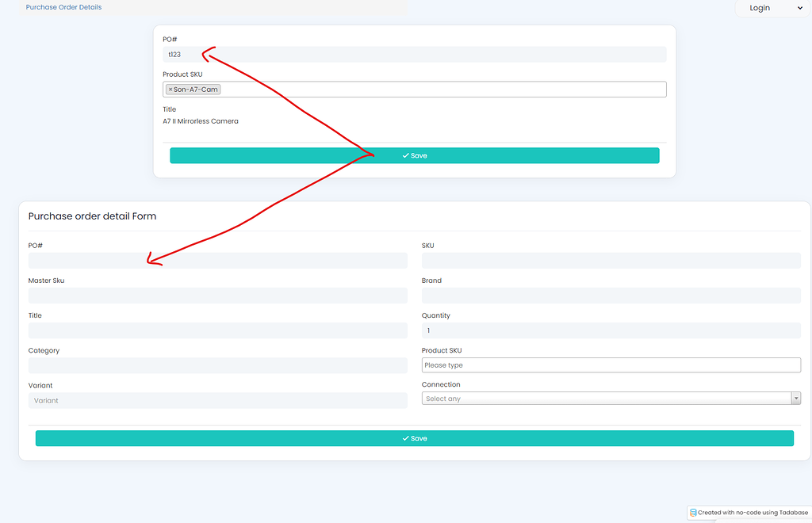The image size is (812, 523).
Task: Click the arrow icon on Connection select box
Action: tap(796, 398)
